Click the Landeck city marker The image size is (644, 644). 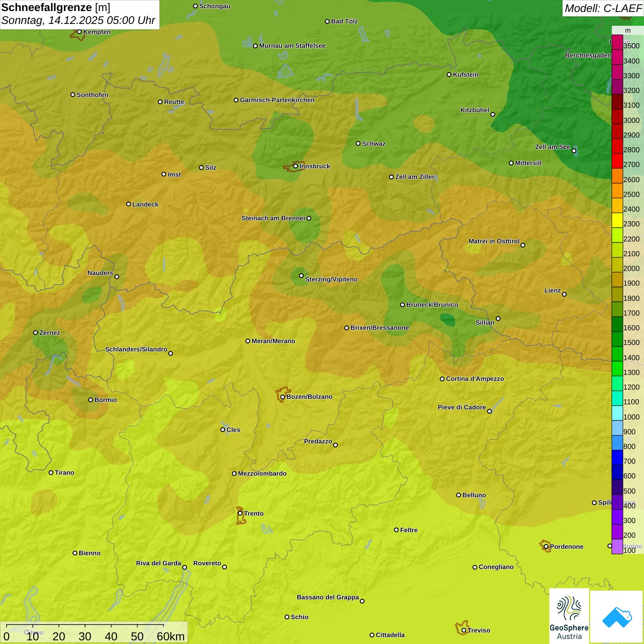129,204
